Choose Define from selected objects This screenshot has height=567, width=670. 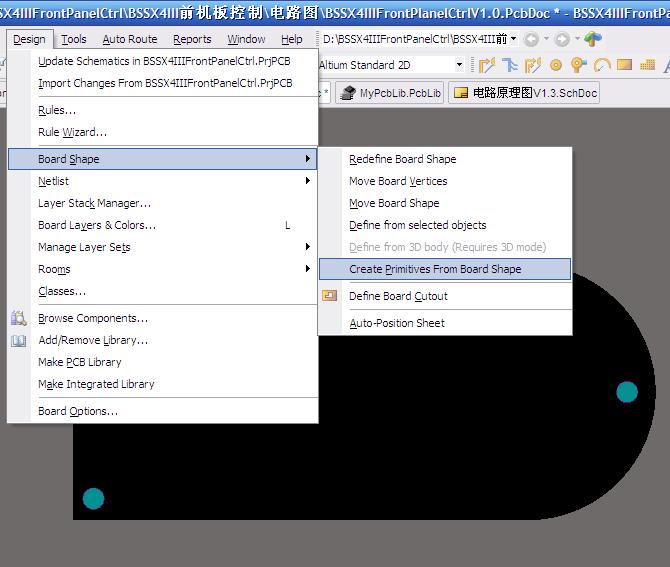[445, 225]
